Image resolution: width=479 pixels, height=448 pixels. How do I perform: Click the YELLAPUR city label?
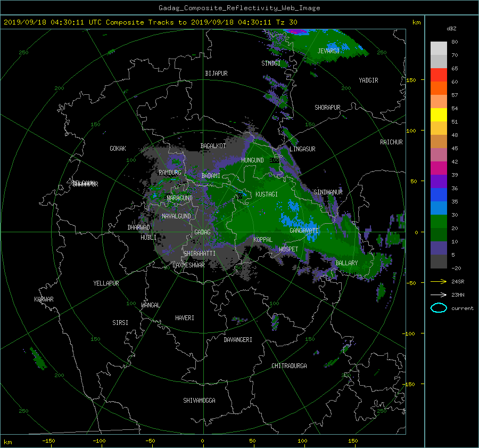coord(106,283)
